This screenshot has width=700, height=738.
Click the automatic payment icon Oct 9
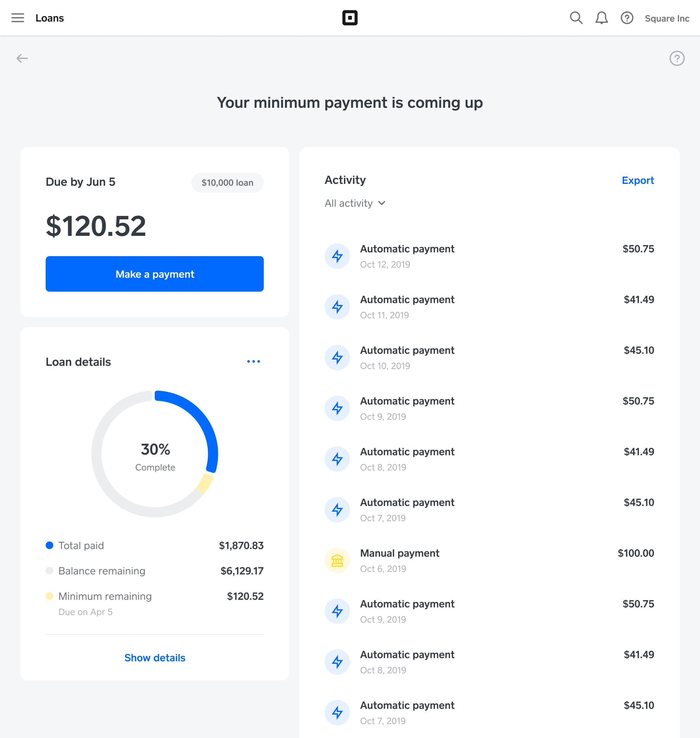(338, 408)
